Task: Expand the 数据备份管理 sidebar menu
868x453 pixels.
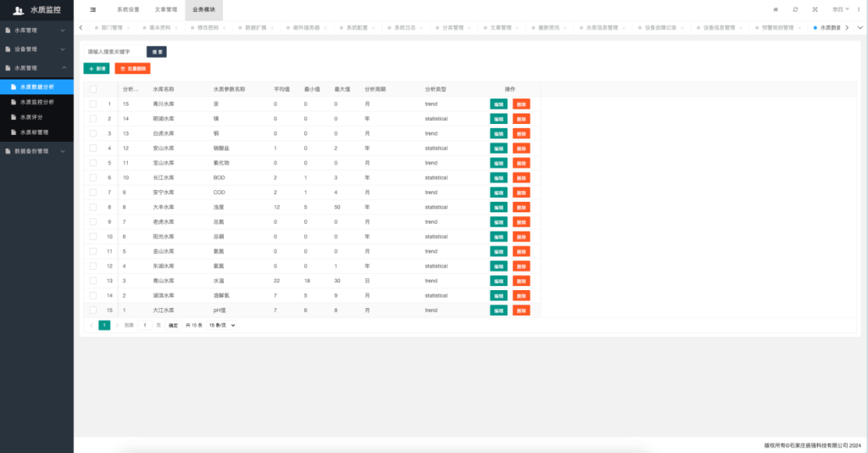Action: pyautogui.click(x=36, y=151)
